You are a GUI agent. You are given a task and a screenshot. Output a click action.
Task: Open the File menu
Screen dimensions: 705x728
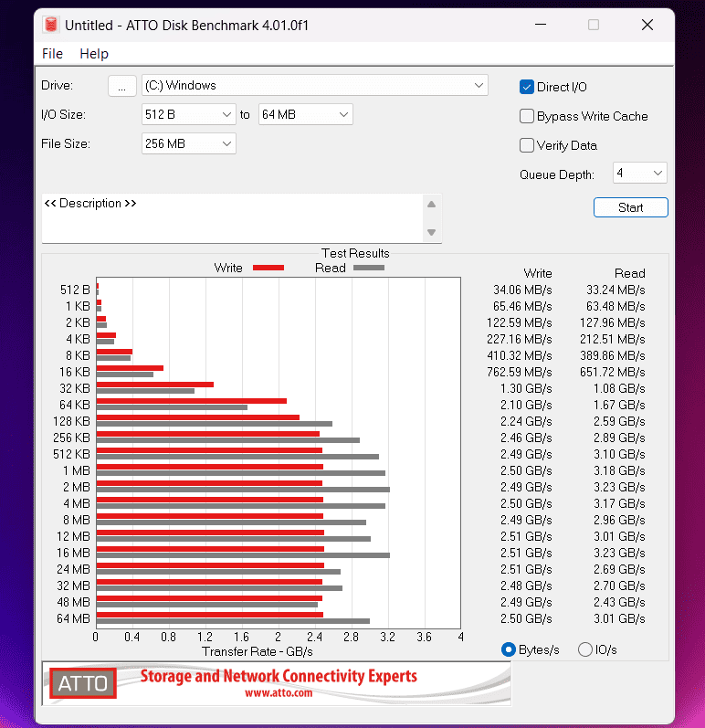[x=52, y=54]
